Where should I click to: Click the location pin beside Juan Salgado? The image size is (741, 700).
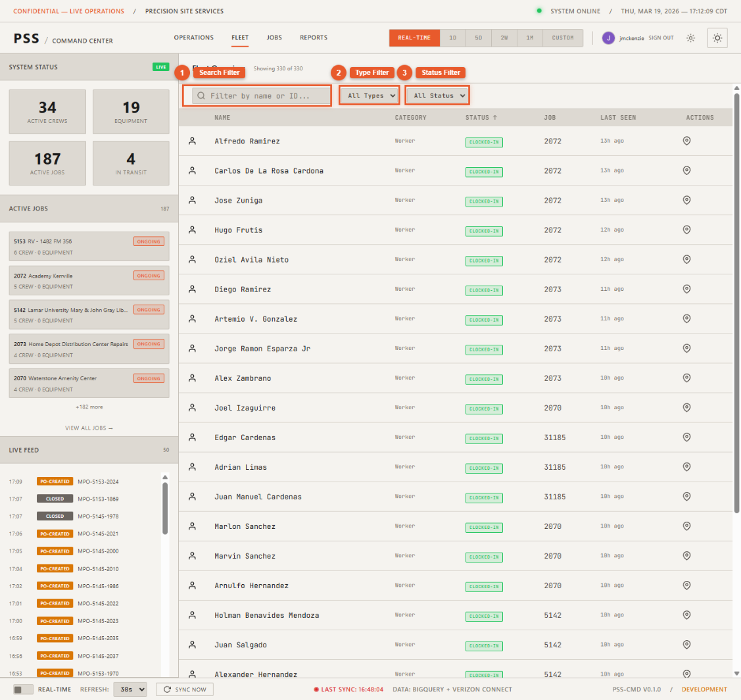coord(687,646)
